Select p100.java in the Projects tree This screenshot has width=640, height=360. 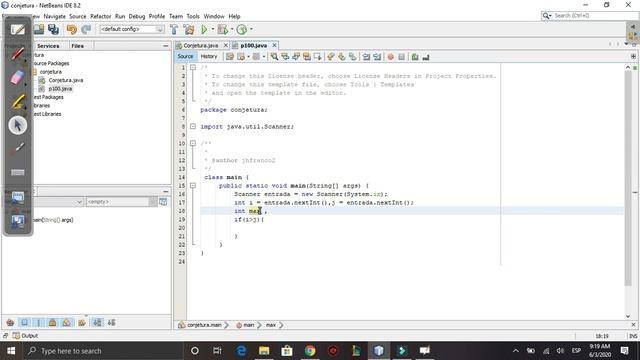[x=60, y=89]
